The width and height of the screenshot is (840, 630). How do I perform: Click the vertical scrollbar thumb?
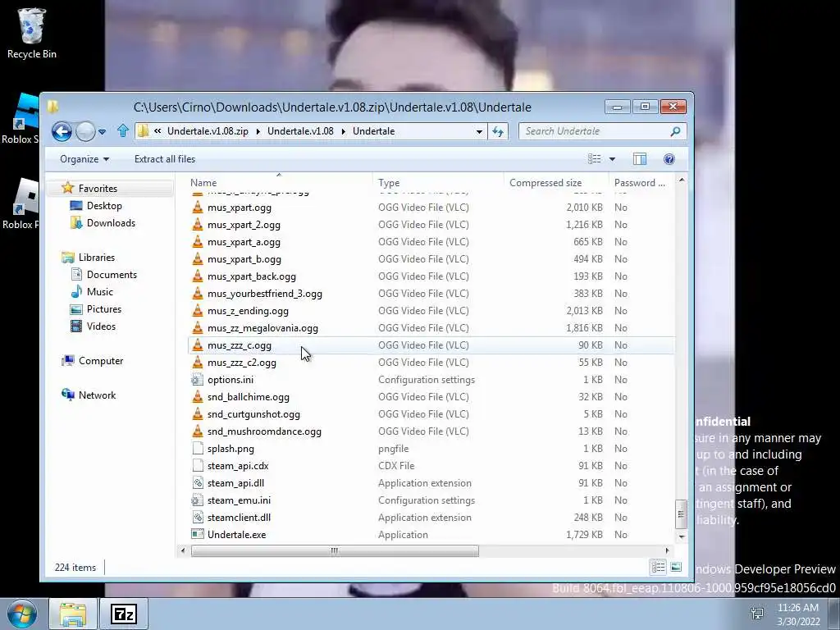(681, 514)
